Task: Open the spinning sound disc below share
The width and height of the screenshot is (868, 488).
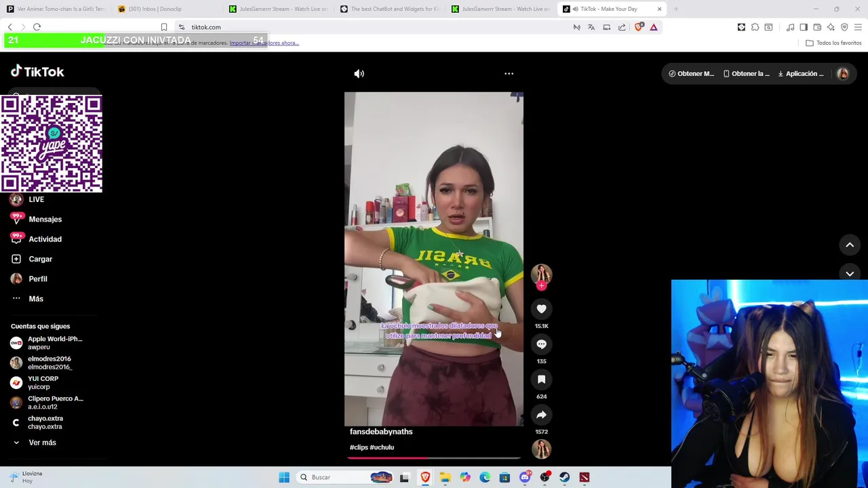Action: pos(541,449)
